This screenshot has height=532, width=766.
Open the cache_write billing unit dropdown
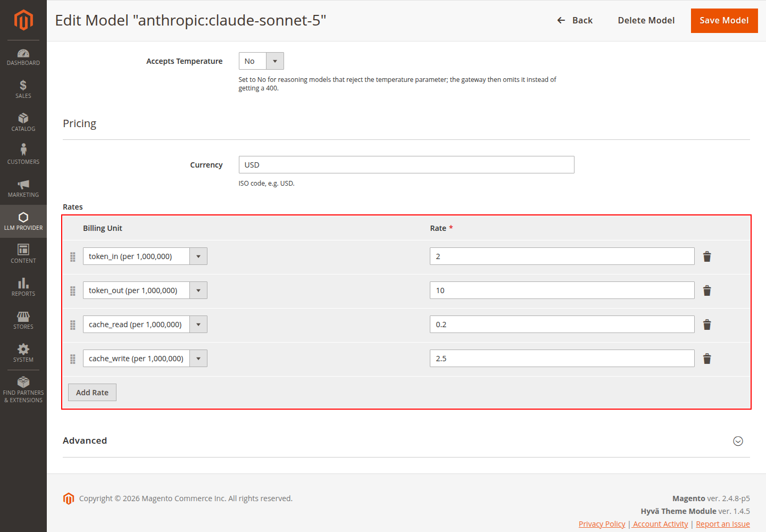145,359
